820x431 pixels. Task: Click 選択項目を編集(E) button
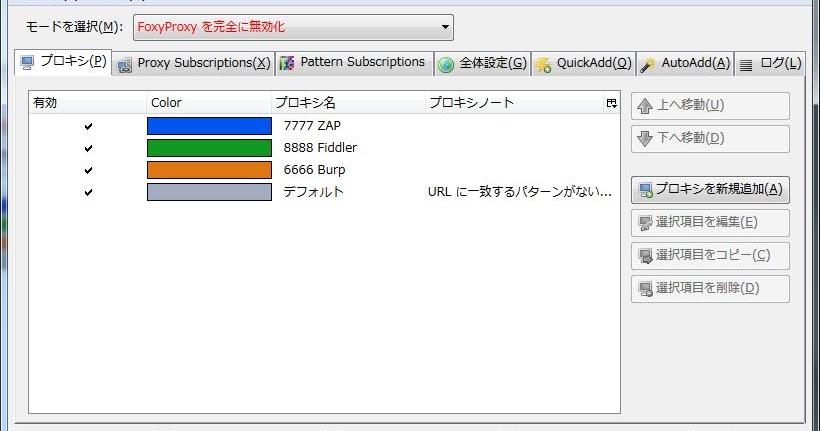coord(710,223)
